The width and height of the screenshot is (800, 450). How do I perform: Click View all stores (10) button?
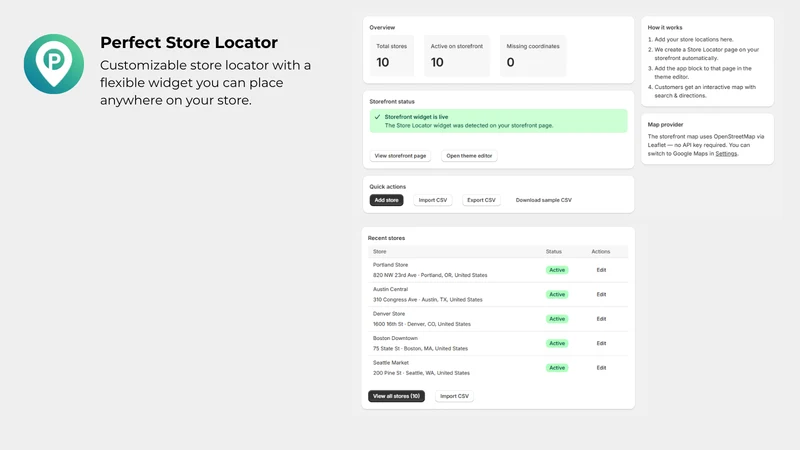click(396, 396)
